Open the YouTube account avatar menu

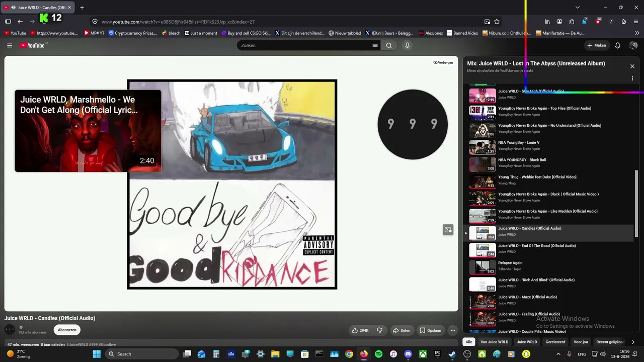click(633, 45)
